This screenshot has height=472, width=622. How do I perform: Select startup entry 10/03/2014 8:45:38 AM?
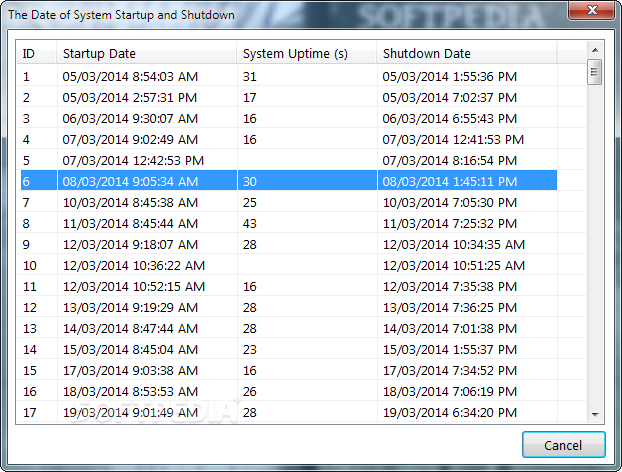click(x=130, y=203)
